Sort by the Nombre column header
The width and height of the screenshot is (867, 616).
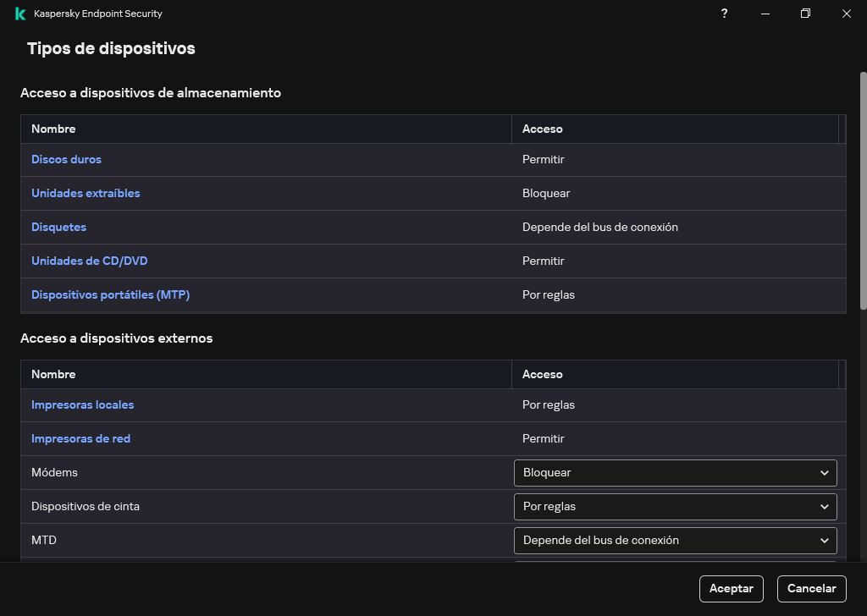click(x=53, y=129)
